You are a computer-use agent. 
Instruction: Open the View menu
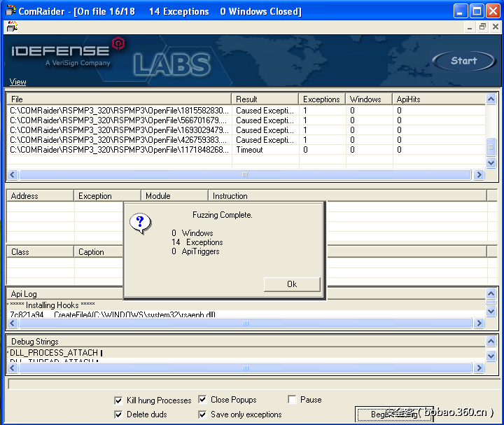click(17, 82)
